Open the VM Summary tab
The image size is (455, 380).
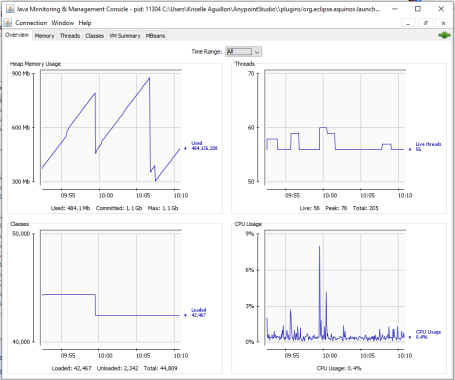(x=125, y=36)
